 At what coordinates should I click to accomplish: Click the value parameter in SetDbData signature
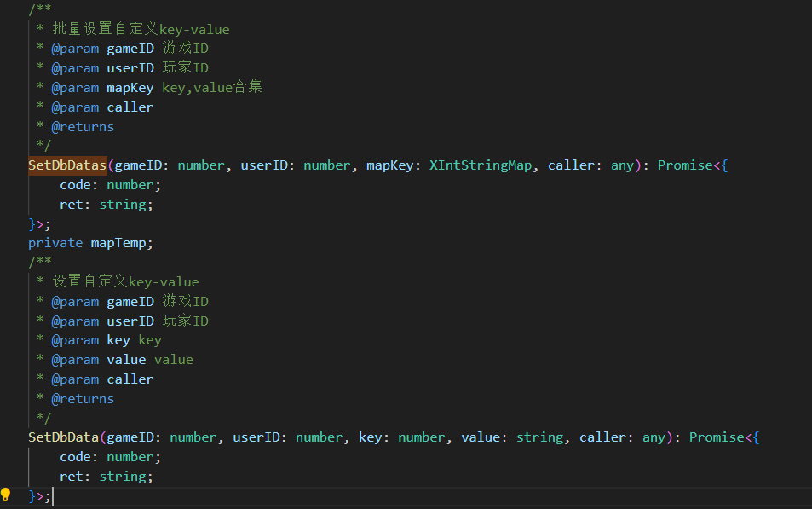(480, 437)
